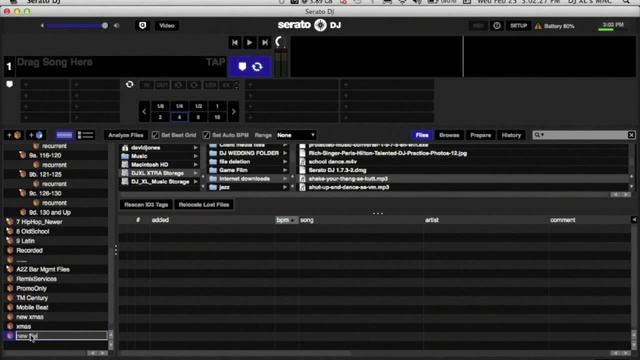Open the DJ WEDDING FOLDER
This screenshot has height=360, width=640.
249,153
